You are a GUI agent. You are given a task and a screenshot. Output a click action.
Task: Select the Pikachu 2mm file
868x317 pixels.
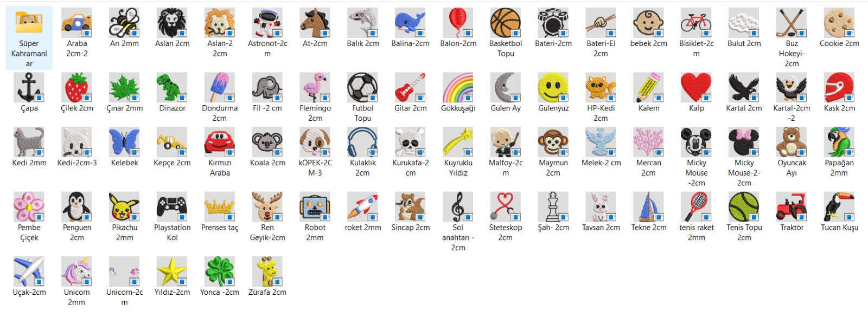(x=124, y=207)
